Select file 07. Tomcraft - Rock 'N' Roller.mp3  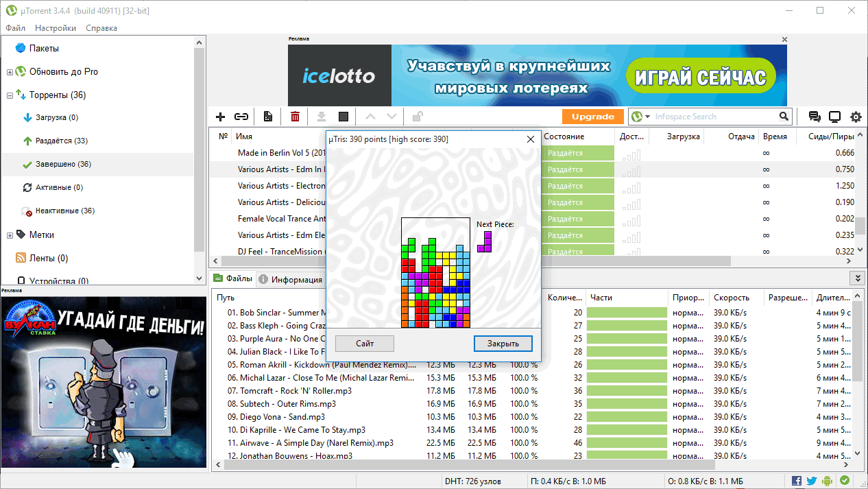[x=289, y=391]
